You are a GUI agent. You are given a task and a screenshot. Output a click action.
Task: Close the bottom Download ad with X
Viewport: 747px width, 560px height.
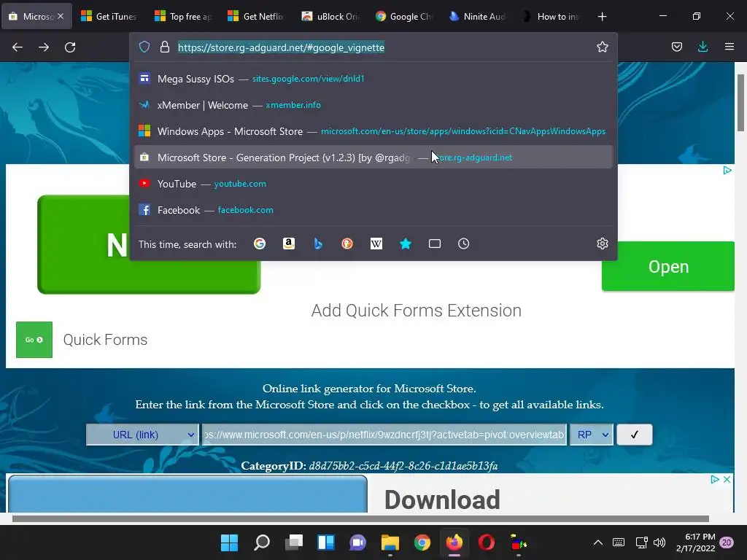[x=727, y=480]
